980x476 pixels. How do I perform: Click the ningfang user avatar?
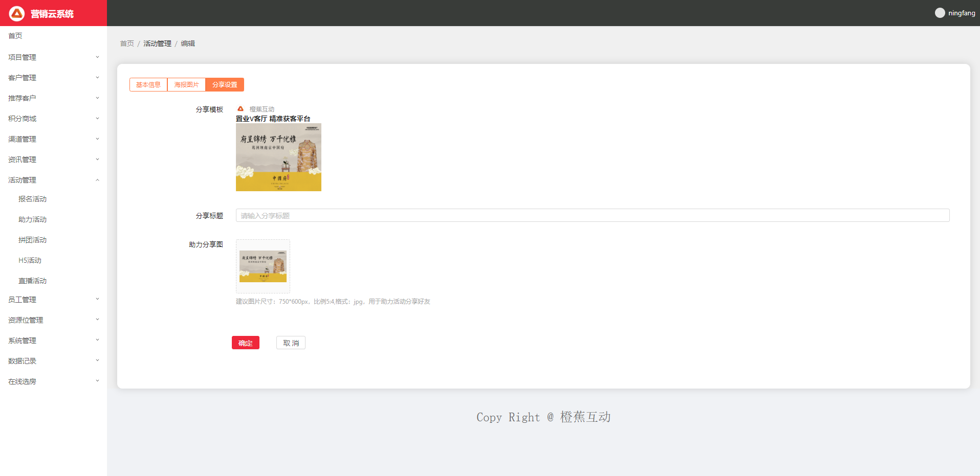(940, 13)
